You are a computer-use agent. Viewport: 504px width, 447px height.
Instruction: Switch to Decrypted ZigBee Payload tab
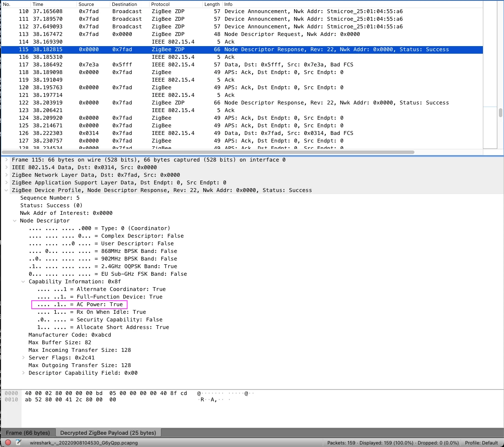click(108, 433)
